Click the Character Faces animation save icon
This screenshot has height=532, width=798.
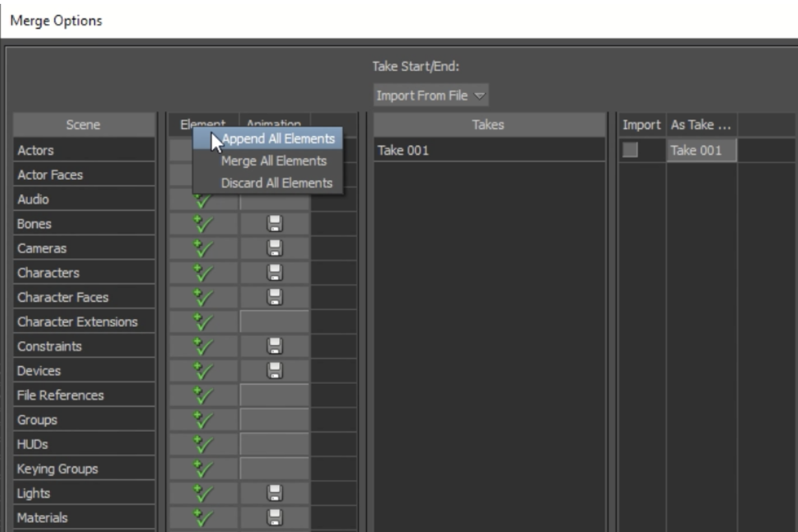pos(274,297)
